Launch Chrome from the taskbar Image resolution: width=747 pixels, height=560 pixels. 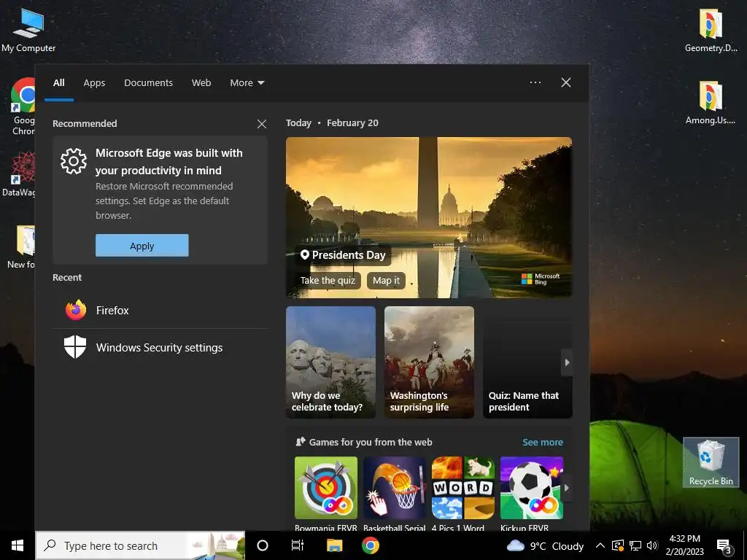370,545
